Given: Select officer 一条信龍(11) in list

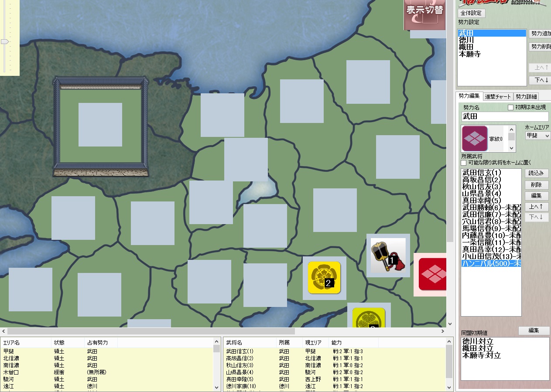Looking at the screenshot, I should pos(491,242).
